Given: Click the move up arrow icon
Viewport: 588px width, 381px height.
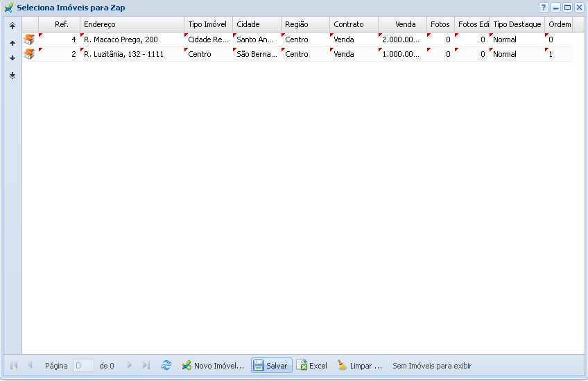Looking at the screenshot, I should click(12, 43).
